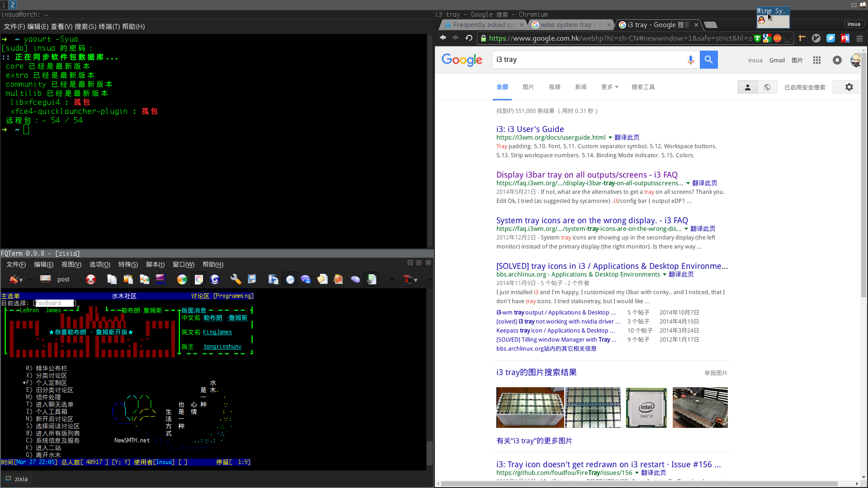Open the Google apps grid icon
The image size is (868, 488).
[816, 60]
